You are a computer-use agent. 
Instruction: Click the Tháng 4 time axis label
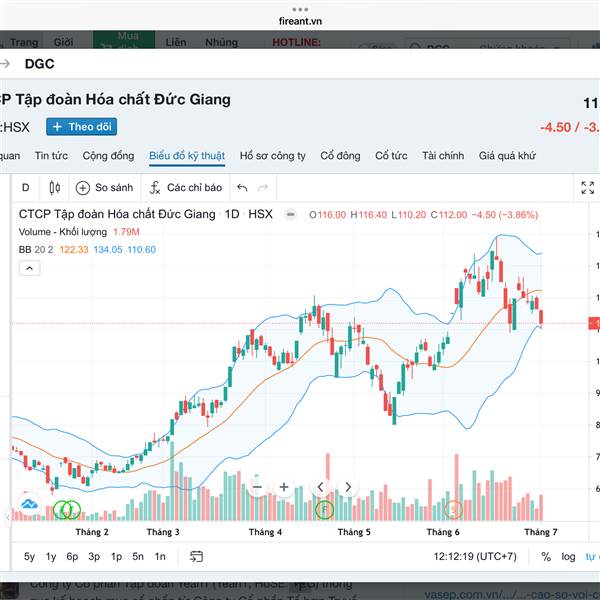[x=265, y=532]
